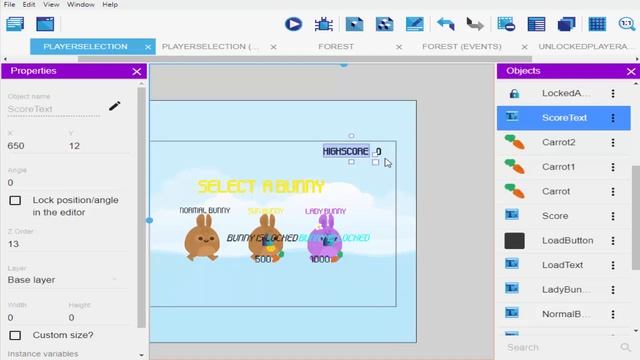Select the LoadButton object
The width and height of the screenshot is (640, 360).
(563, 240)
